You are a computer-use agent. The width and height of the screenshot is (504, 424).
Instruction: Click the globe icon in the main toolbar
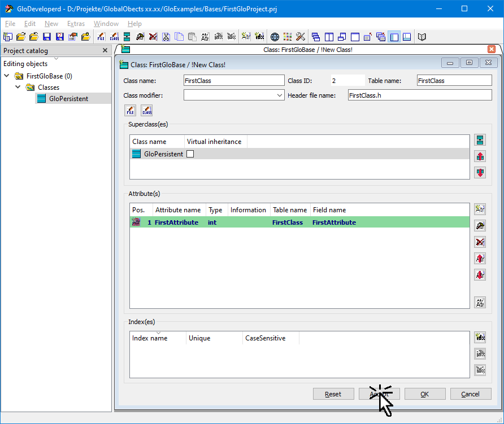[x=275, y=37]
